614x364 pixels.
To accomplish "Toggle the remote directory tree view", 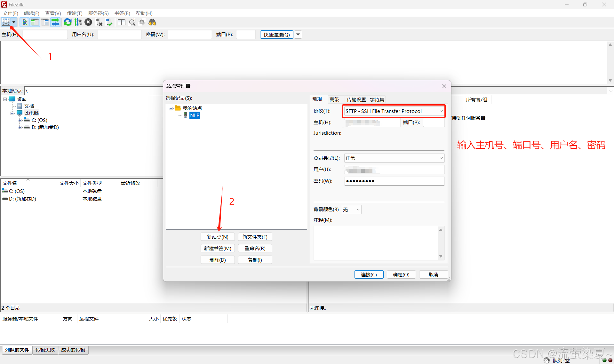I will (x=45, y=22).
